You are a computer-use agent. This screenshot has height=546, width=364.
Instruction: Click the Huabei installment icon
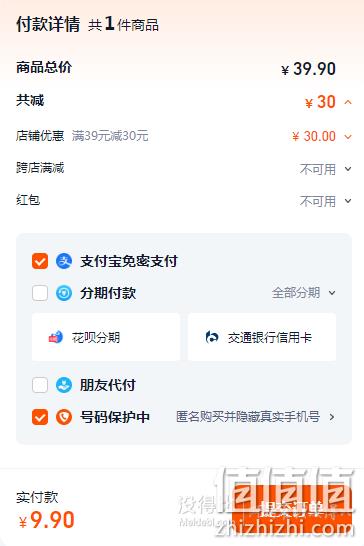[56, 337]
